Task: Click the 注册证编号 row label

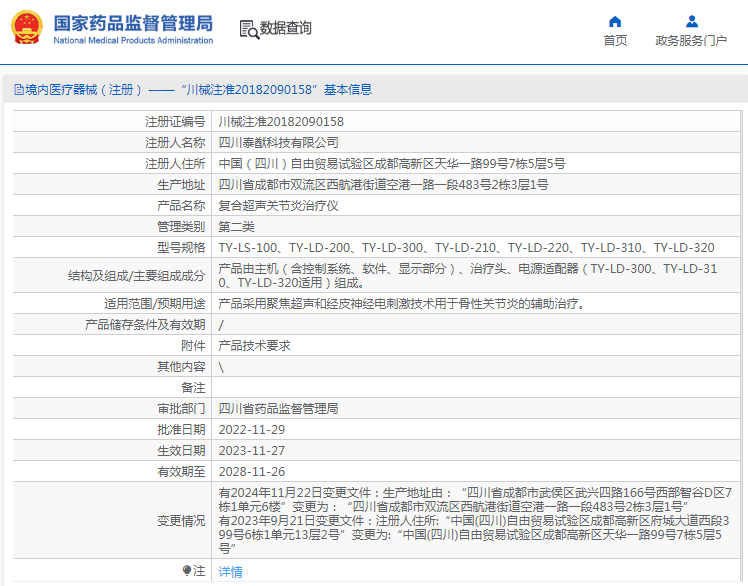Action: point(175,122)
